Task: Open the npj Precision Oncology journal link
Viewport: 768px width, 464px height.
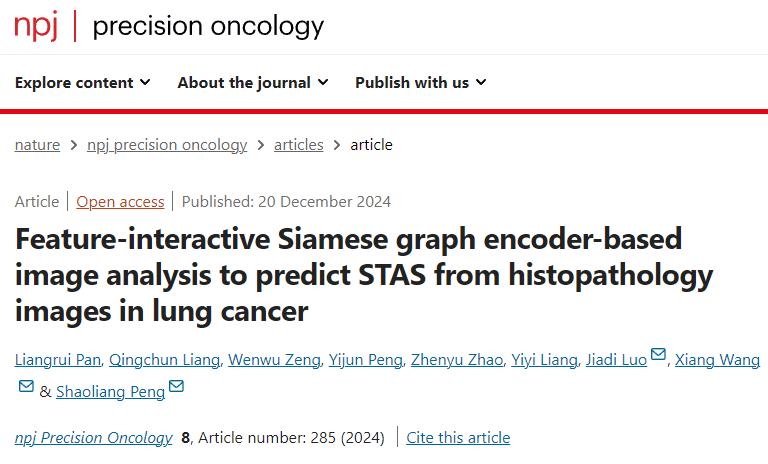Action: pyautogui.click(x=93, y=438)
